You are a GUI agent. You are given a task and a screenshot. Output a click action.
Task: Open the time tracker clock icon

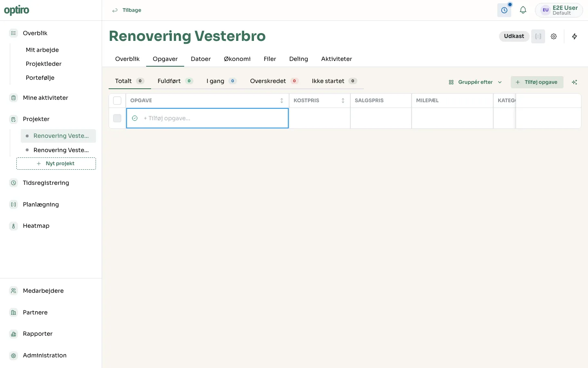point(504,10)
